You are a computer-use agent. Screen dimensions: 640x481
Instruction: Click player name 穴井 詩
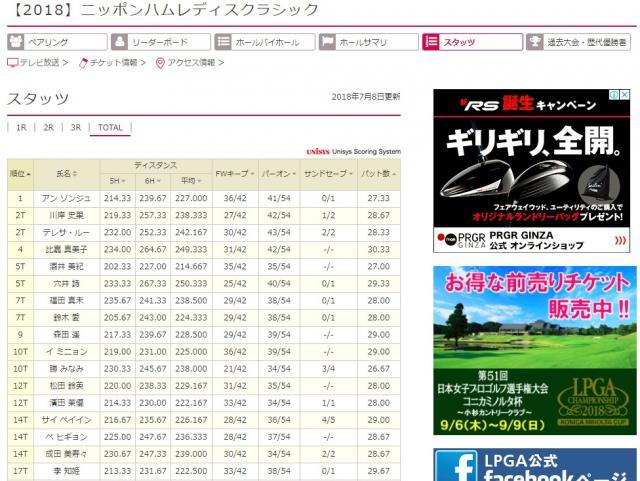tap(66, 284)
